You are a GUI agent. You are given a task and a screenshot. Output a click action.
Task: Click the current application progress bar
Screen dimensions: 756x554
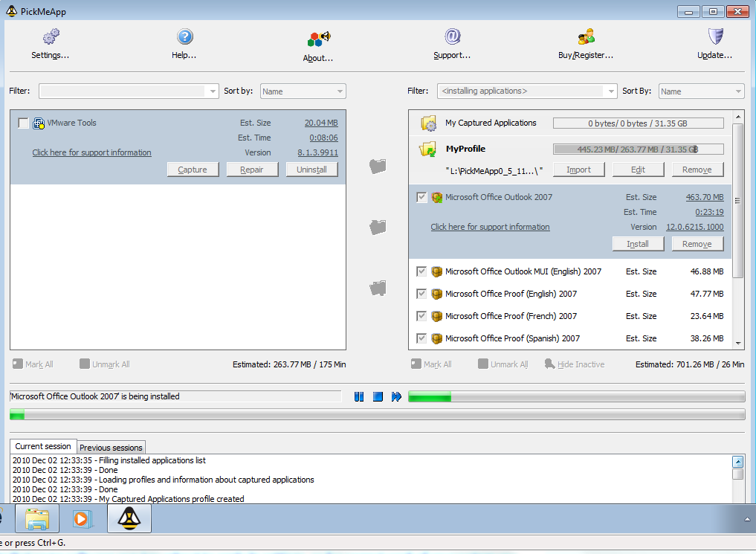pyautogui.click(x=577, y=397)
